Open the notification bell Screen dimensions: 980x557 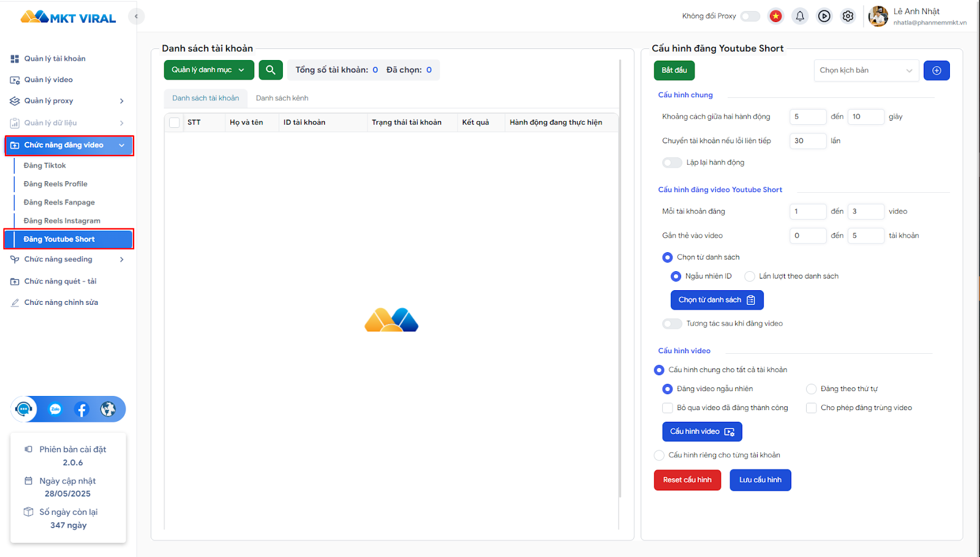click(x=800, y=17)
